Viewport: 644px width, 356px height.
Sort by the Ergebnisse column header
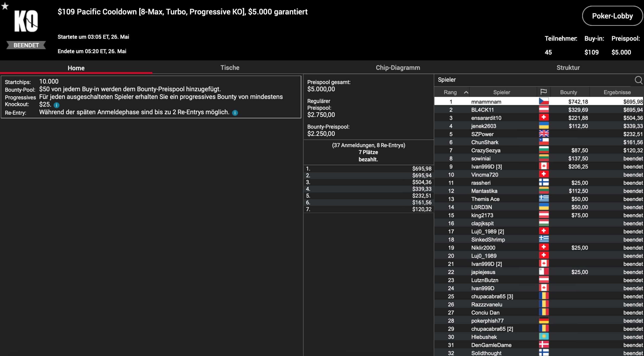617,92
